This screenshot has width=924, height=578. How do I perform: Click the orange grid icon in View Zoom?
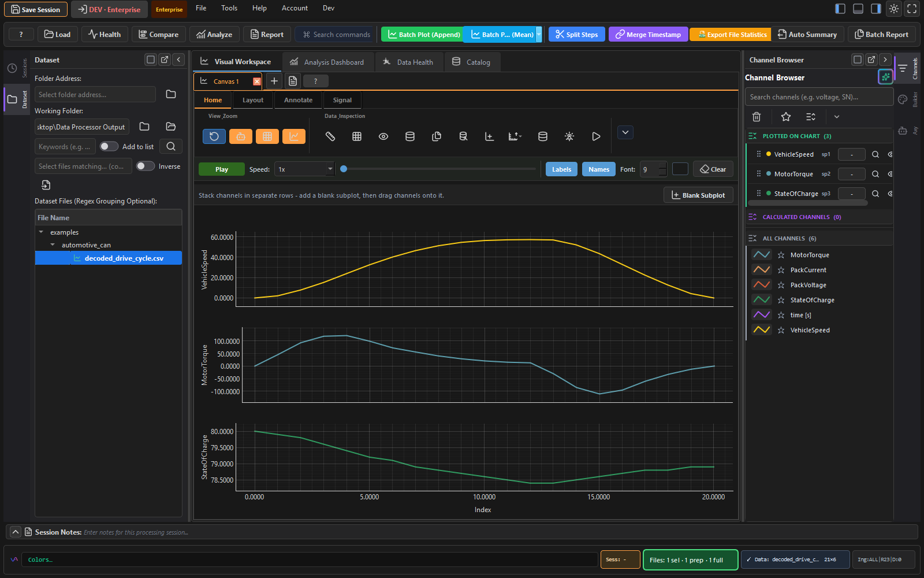pos(267,136)
